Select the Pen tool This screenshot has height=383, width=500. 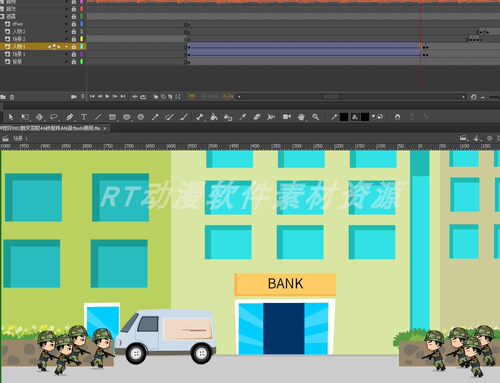tap(69, 117)
